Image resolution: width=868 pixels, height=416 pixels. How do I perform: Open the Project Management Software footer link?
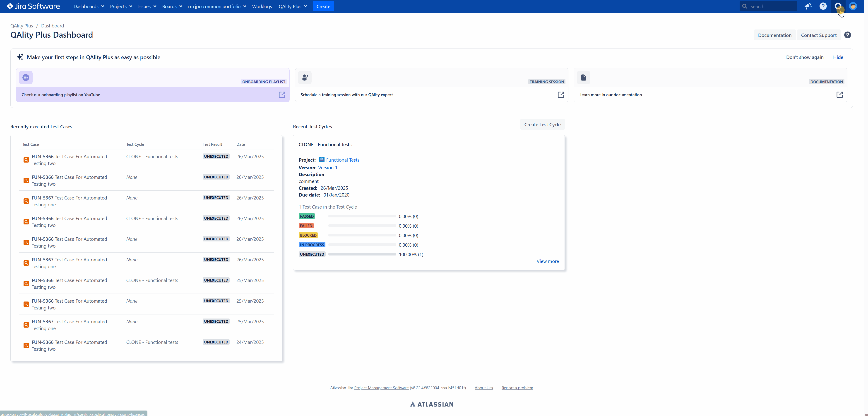pyautogui.click(x=381, y=388)
